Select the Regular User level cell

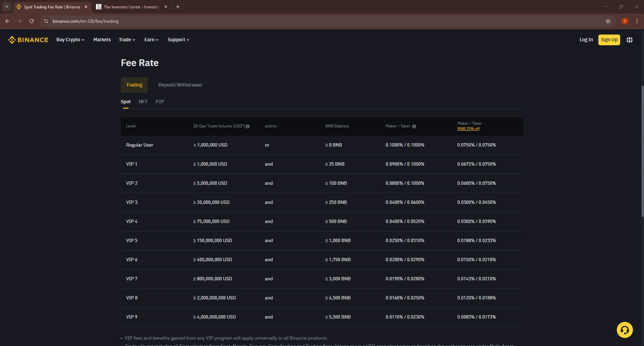coord(140,145)
